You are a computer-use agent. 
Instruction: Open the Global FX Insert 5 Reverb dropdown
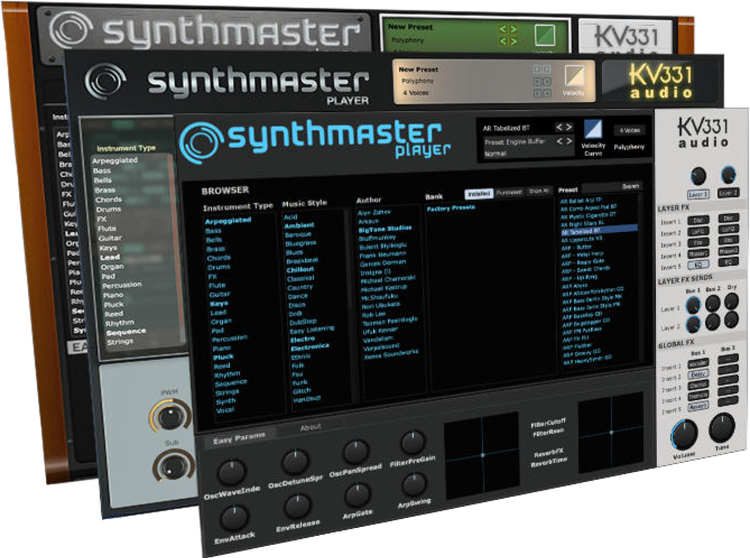[x=696, y=406]
